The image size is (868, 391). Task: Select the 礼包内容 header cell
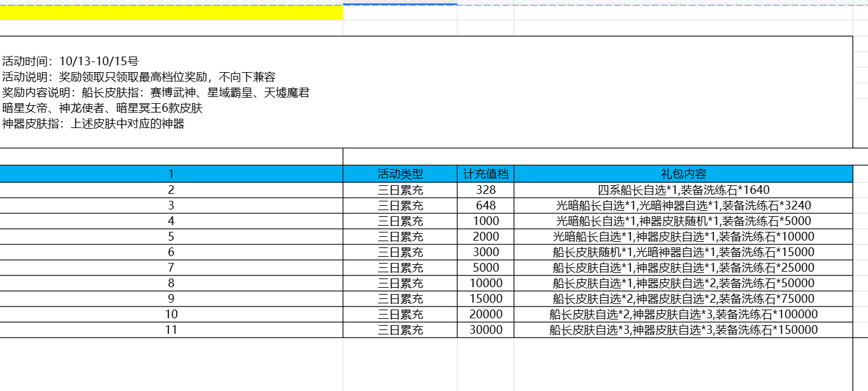[x=683, y=174]
